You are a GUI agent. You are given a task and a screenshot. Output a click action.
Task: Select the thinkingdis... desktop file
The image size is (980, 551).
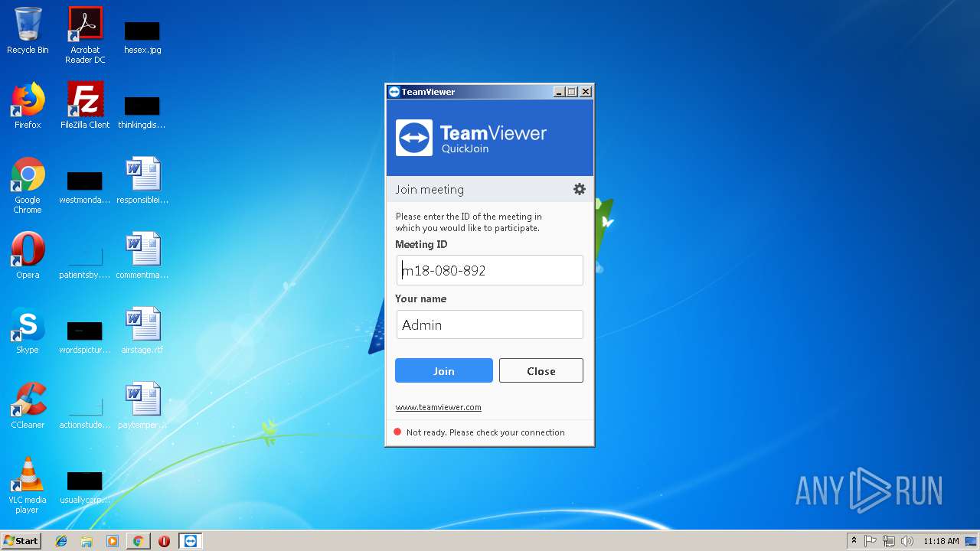(142, 112)
